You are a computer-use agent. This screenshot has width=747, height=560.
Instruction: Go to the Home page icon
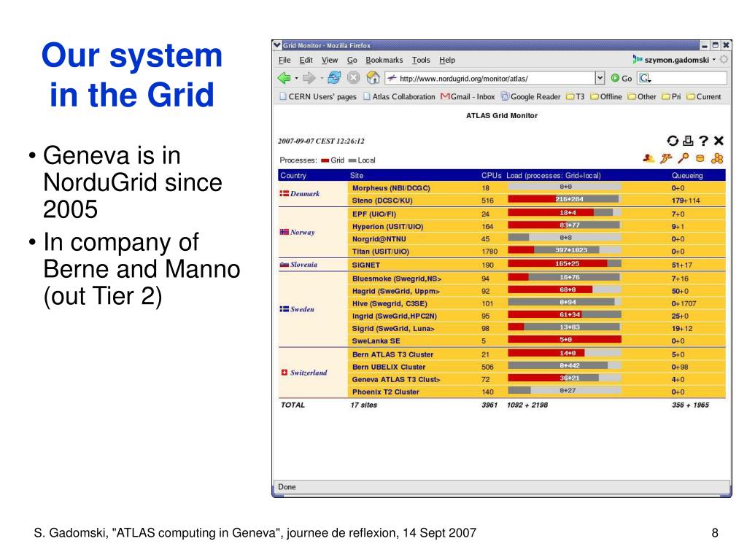(373, 77)
